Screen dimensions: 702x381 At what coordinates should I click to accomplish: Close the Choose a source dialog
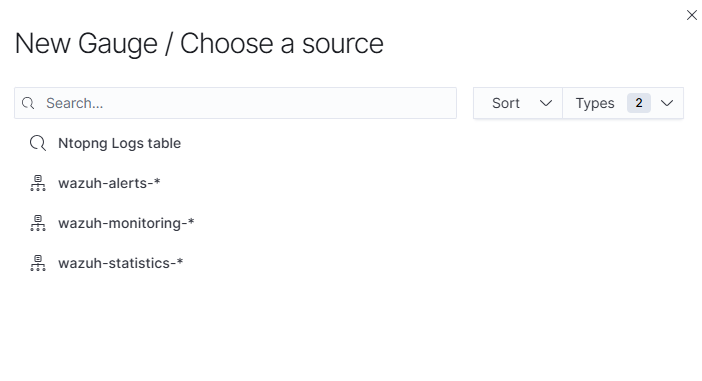(691, 15)
